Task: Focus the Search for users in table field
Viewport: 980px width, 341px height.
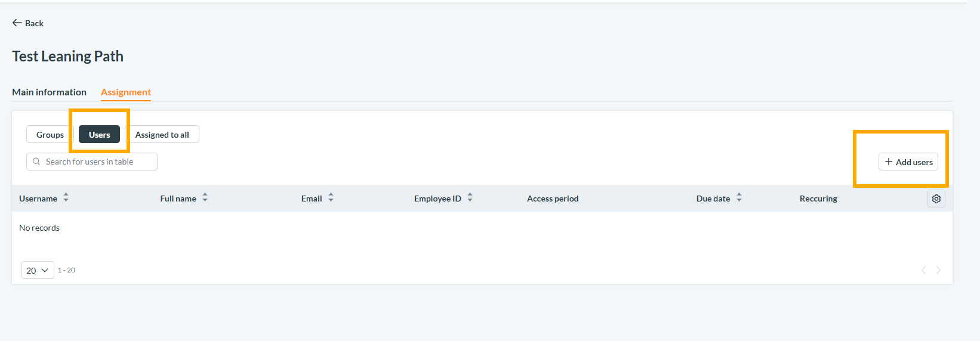Action: [x=92, y=162]
